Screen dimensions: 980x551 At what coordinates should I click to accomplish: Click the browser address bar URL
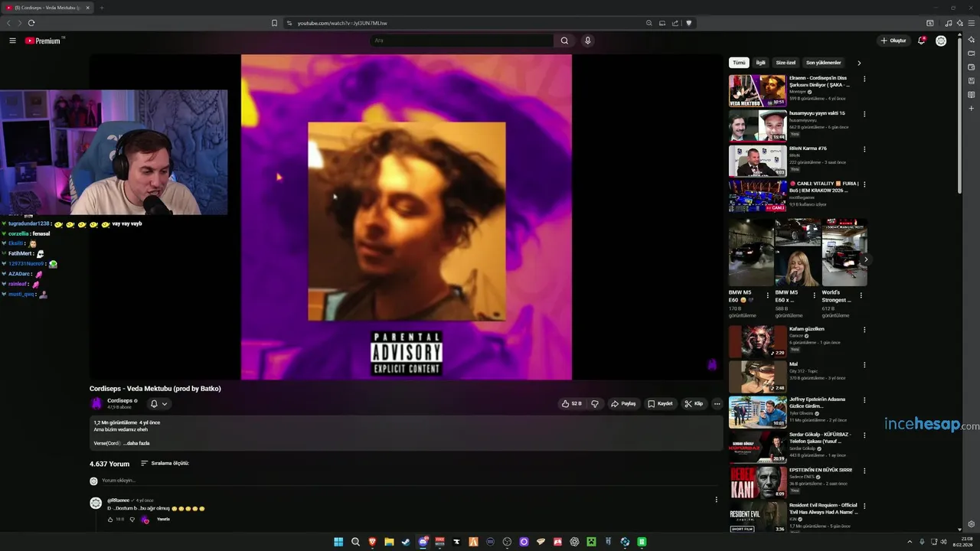click(342, 23)
